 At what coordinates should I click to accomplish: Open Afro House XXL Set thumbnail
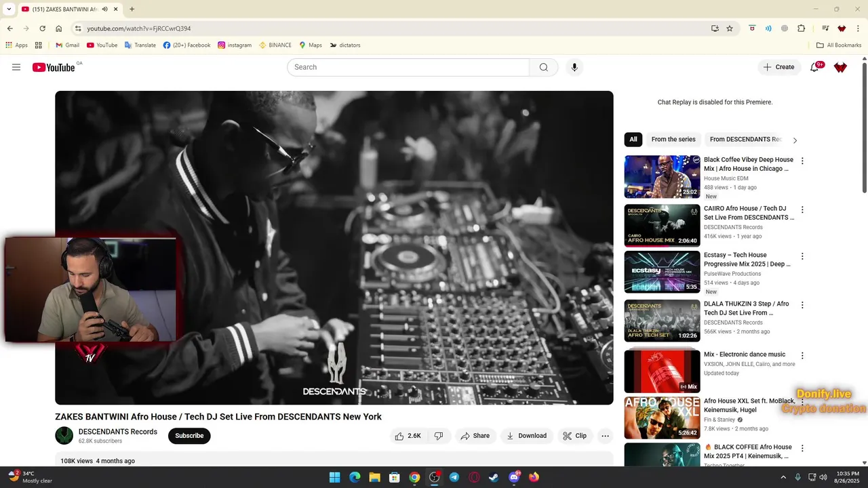(x=662, y=418)
